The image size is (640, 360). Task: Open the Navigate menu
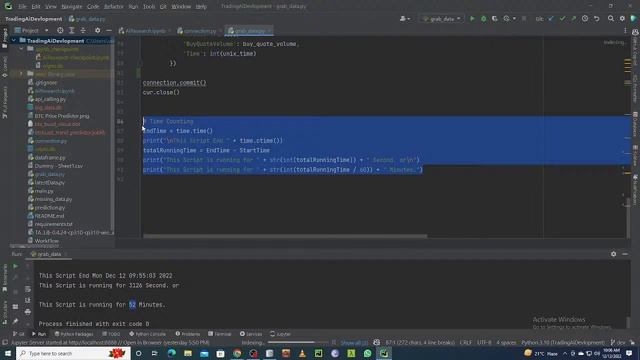point(71,7)
